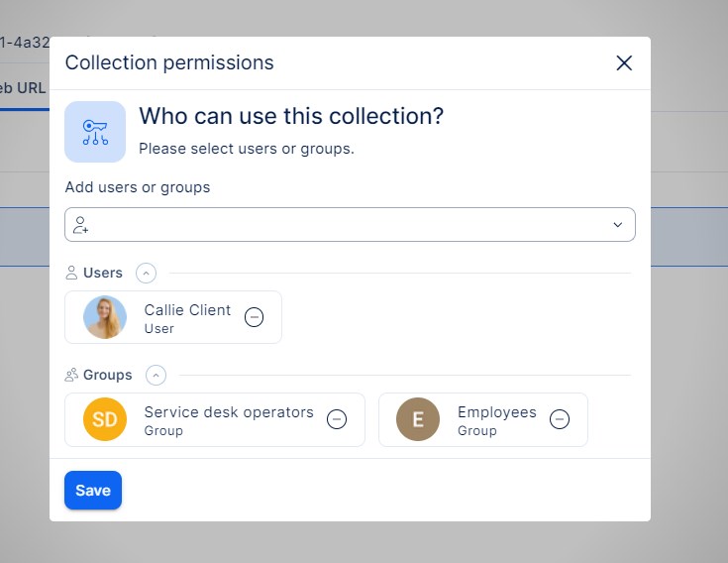The height and width of the screenshot is (563, 728).
Task: Remove Employees group from permissions
Action: coord(560,419)
